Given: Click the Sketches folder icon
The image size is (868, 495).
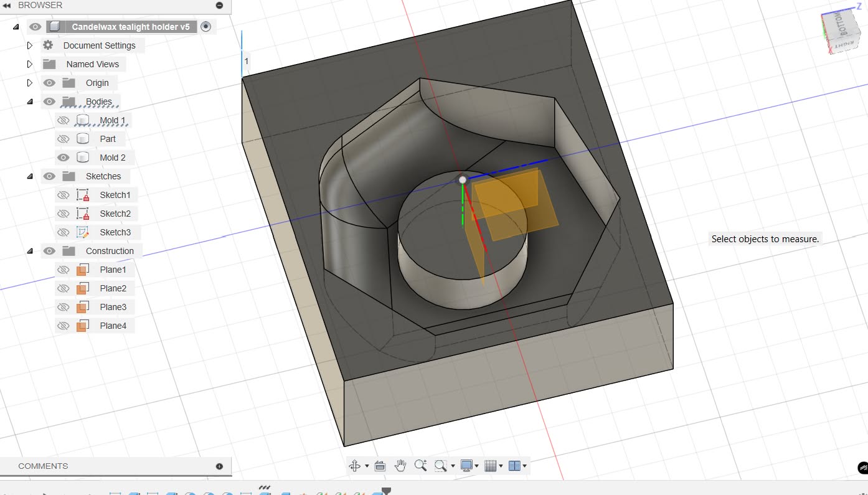Looking at the screenshot, I should click(68, 176).
